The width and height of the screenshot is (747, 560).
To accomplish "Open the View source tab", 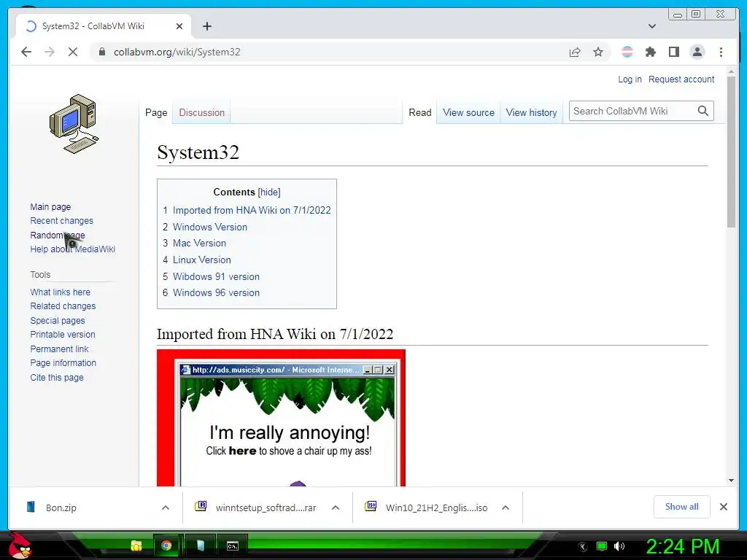I will [468, 112].
